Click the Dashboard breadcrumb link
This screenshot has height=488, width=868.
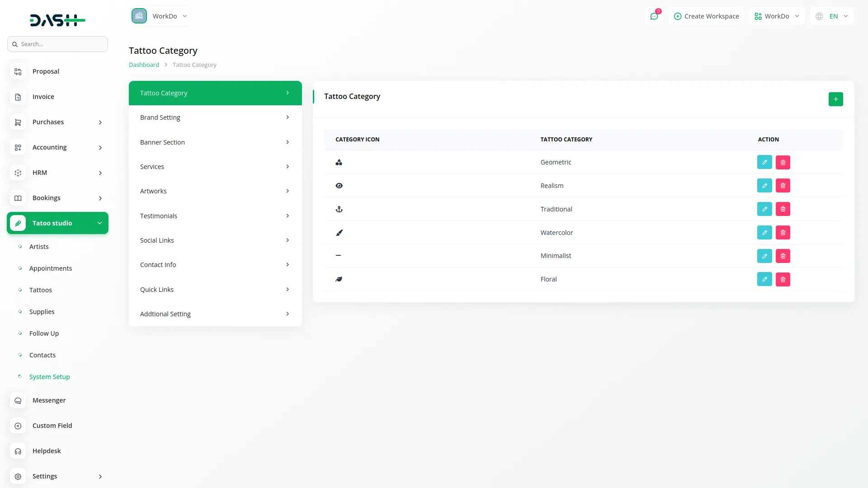tap(144, 65)
